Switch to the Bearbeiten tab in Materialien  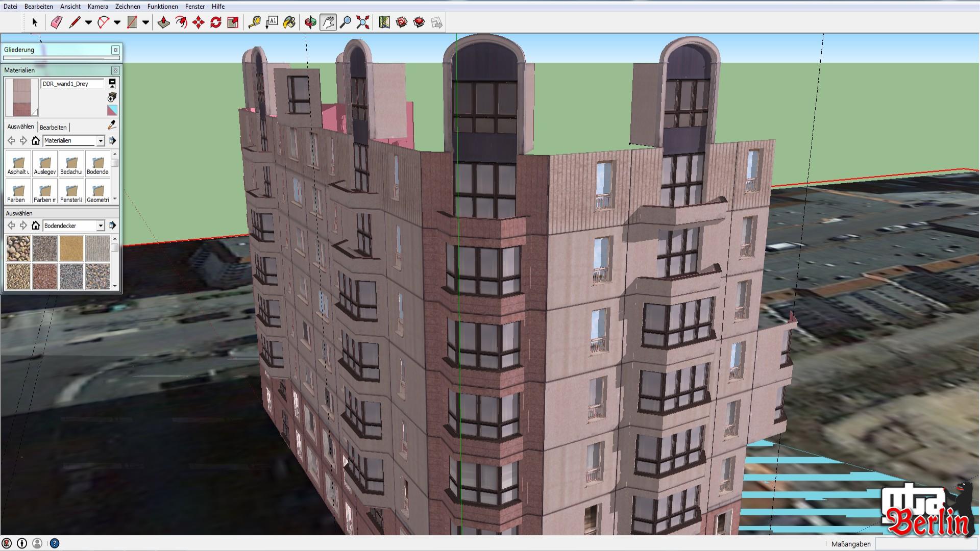pos(53,127)
